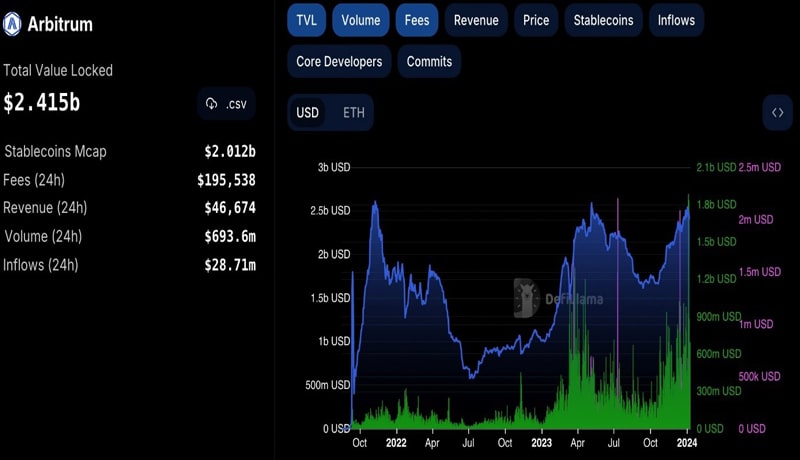Enable the Inflows chart series
This screenshot has height=460, width=800.
point(676,20)
